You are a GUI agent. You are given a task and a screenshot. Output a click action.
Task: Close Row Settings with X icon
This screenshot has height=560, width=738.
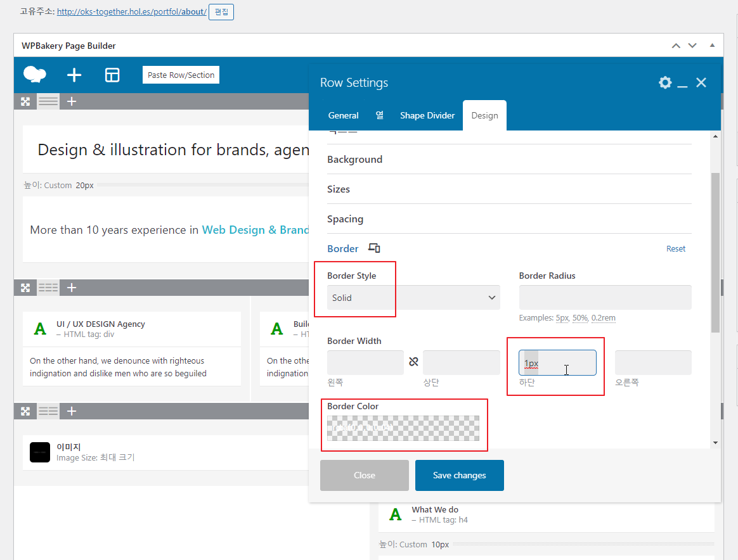coord(701,83)
